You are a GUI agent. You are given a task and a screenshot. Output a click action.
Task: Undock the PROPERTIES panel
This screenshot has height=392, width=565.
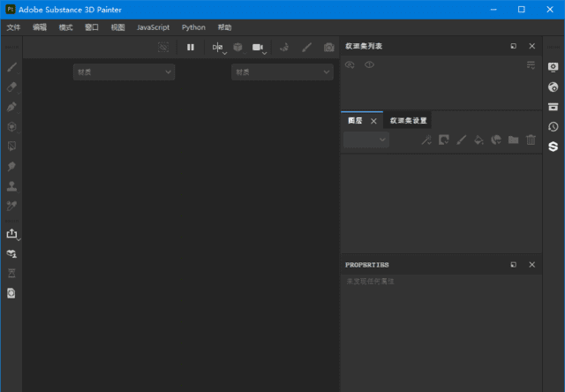(514, 265)
